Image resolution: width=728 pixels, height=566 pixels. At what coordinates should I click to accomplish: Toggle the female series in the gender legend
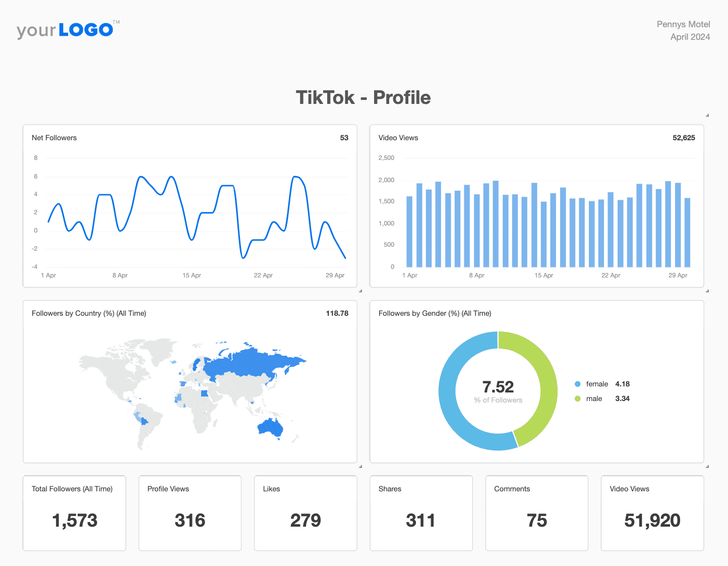coord(597,384)
